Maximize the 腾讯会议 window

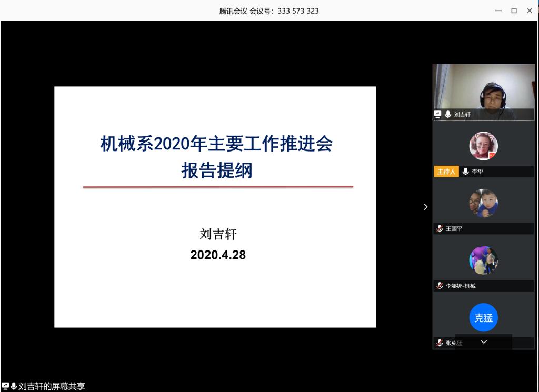[514, 11]
